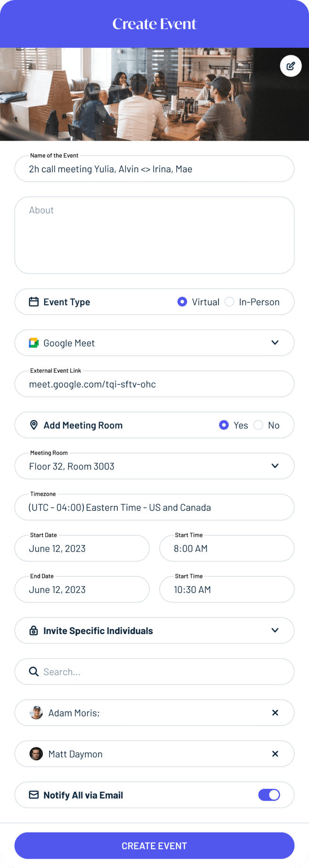Expand Invite Specific Individuals dropdown
309x868 pixels.
(275, 631)
